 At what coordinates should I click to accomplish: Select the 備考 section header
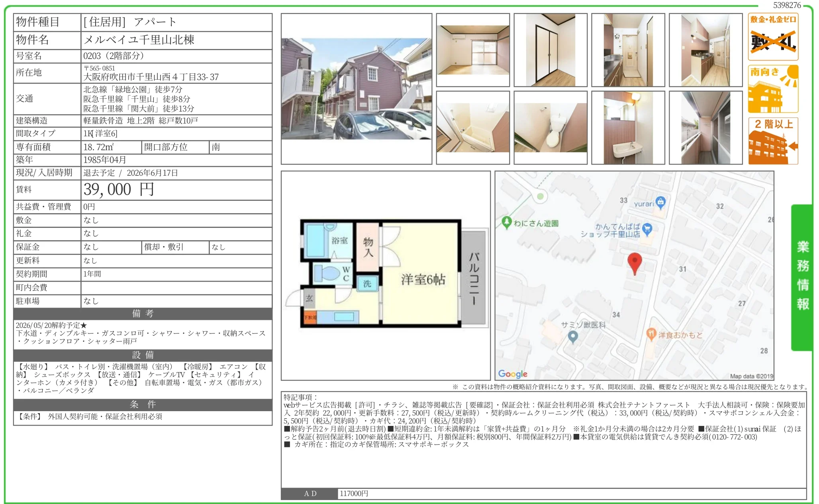141,314
